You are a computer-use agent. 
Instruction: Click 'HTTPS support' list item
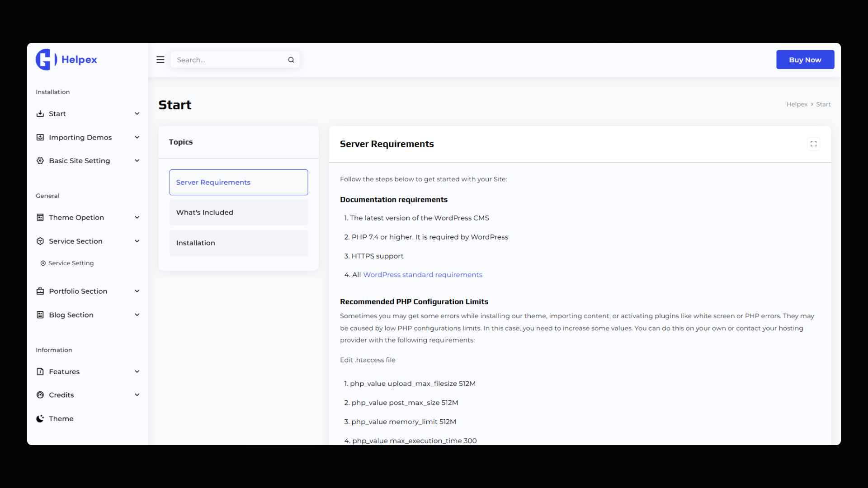[377, 256]
